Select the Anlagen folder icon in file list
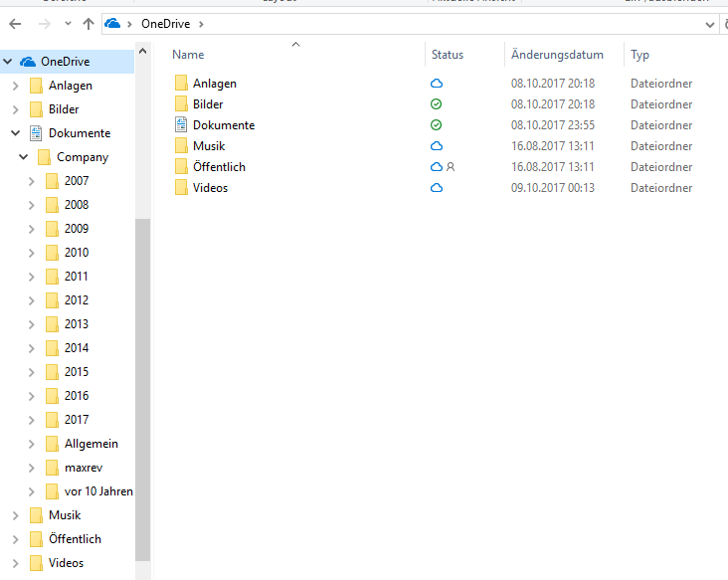This screenshot has width=728, height=580. (x=181, y=84)
